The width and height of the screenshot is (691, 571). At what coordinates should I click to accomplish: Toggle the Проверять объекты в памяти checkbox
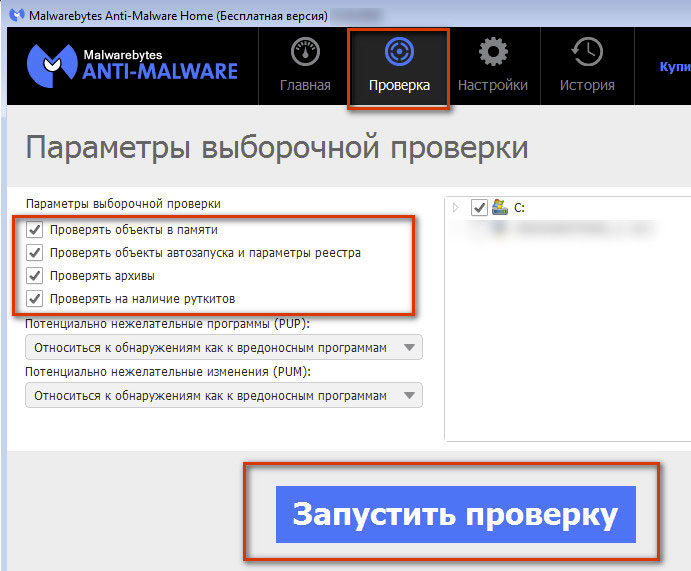tap(36, 230)
